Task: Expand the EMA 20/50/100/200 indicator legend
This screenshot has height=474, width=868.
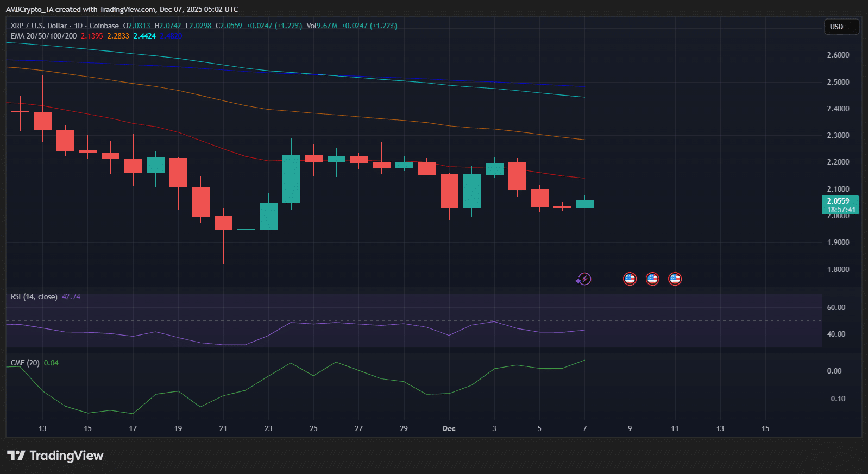Action: click(43, 36)
